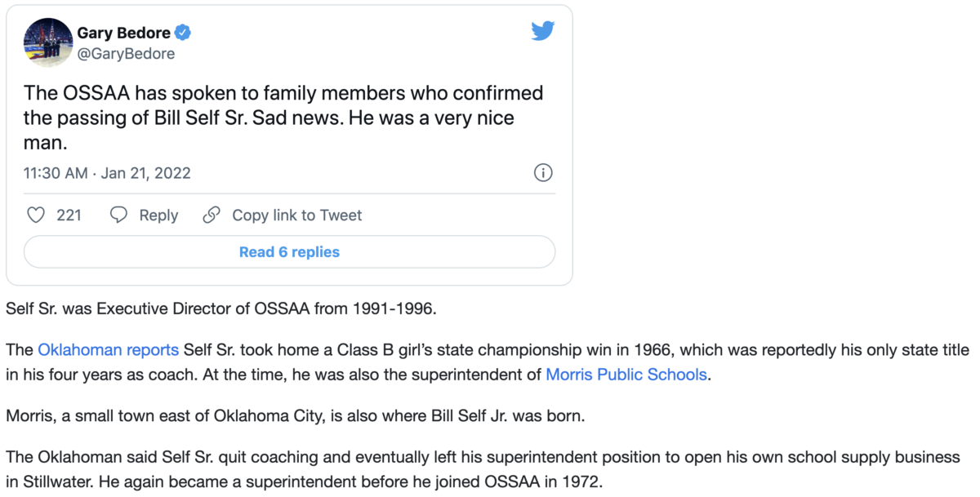The width and height of the screenshot is (980, 497).
Task: Click the paragraph about Morris small town
Action: click(x=296, y=415)
